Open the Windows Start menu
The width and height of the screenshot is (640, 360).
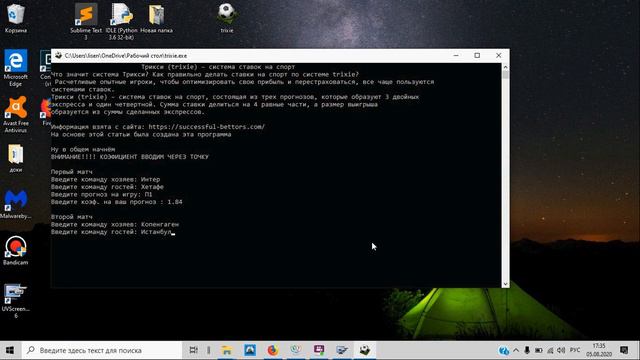coord(10,350)
